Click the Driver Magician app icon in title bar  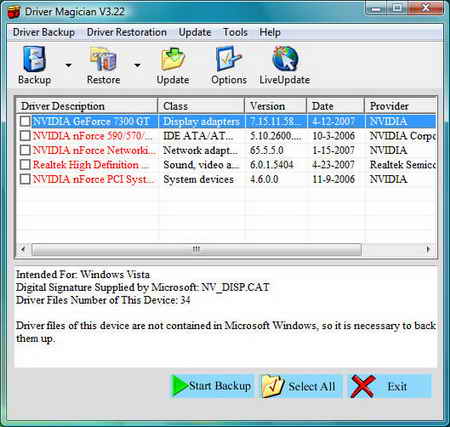[x=14, y=12]
